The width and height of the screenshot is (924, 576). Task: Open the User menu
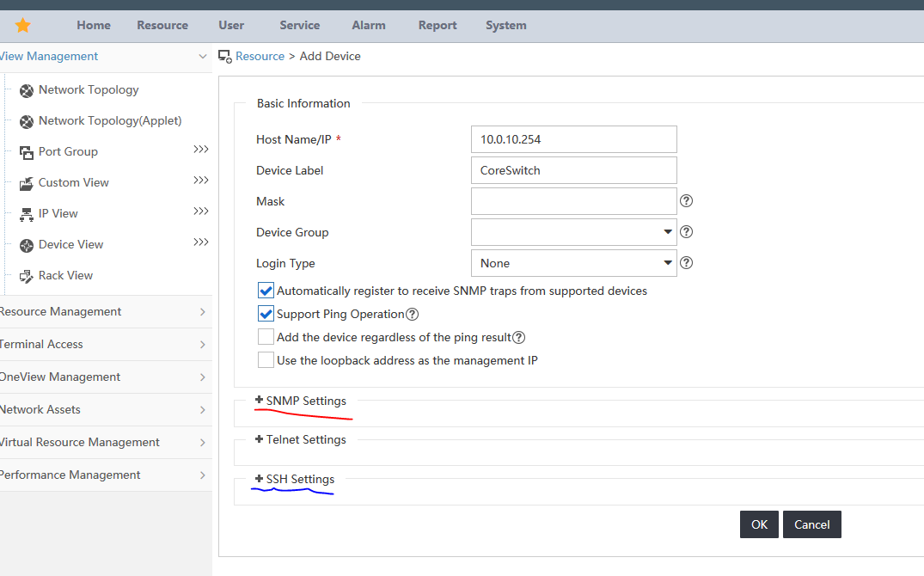pyautogui.click(x=231, y=25)
